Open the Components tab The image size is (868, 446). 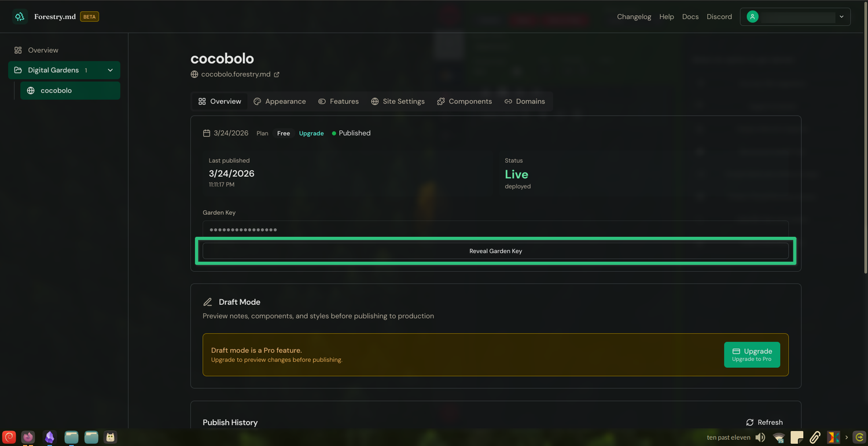pos(465,101)
